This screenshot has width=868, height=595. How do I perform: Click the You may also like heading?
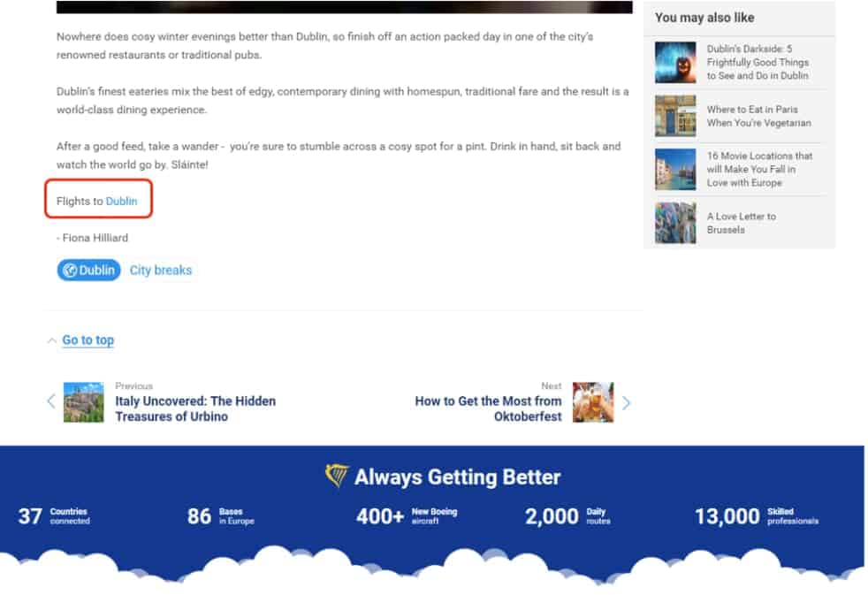click(x=704, y=18)
